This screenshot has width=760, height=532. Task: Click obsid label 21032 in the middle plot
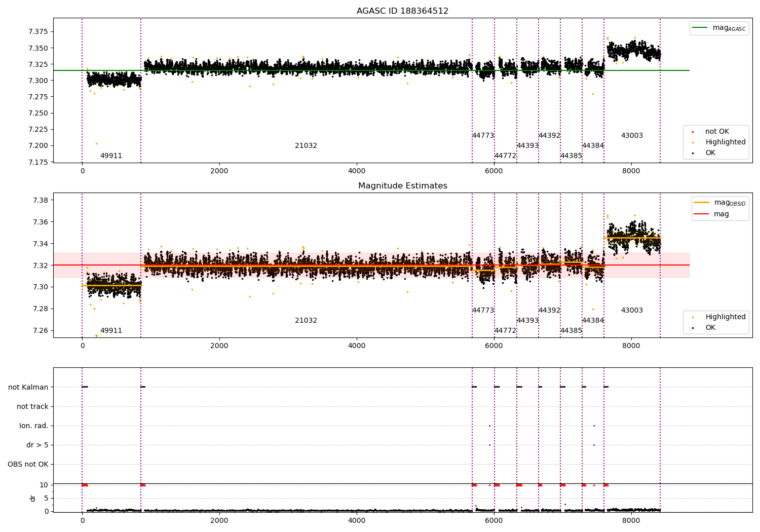(306, 321)
